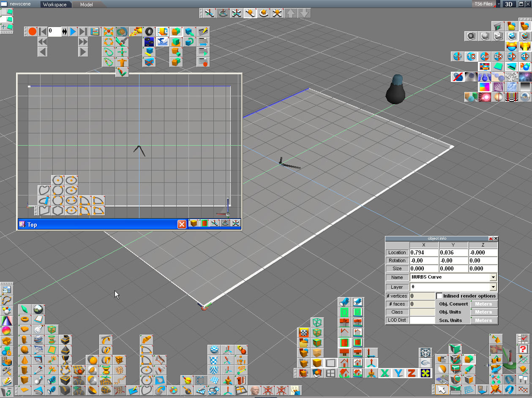
Task: Set 1/2 antialiasing quality
Action: 457,56
